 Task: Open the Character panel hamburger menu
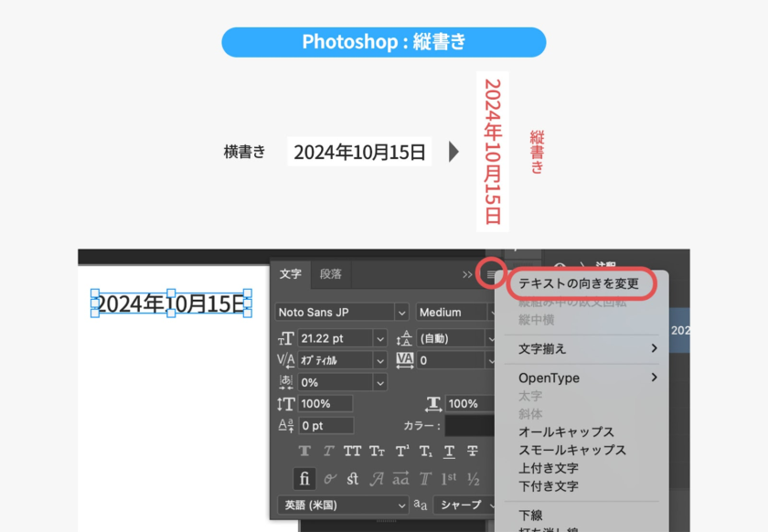491,274
